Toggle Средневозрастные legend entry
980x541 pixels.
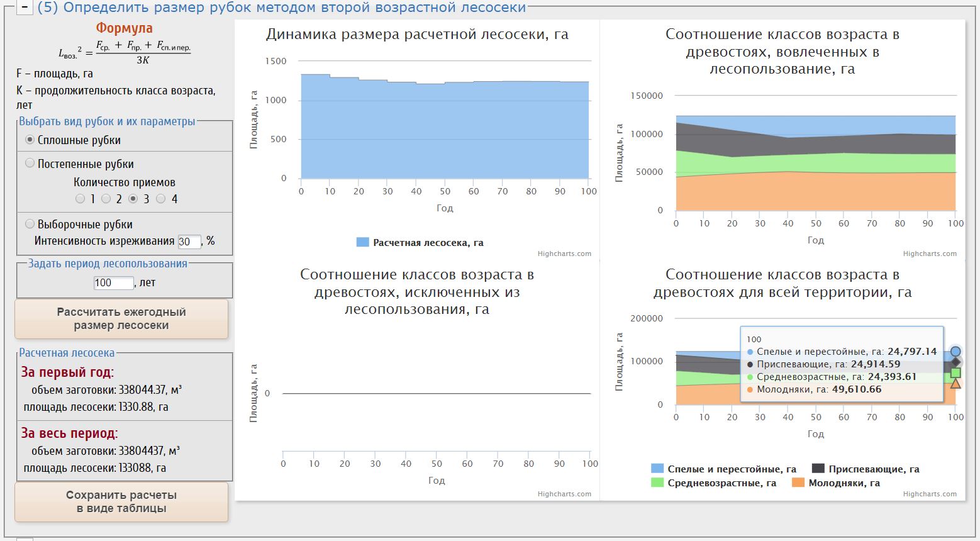point(714,483)
